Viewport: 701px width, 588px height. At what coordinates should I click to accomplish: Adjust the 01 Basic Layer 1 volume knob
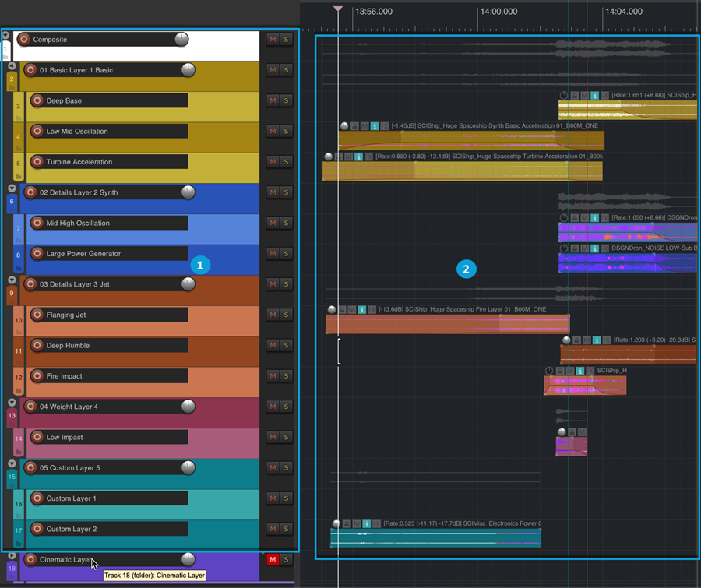click(188, 70)
